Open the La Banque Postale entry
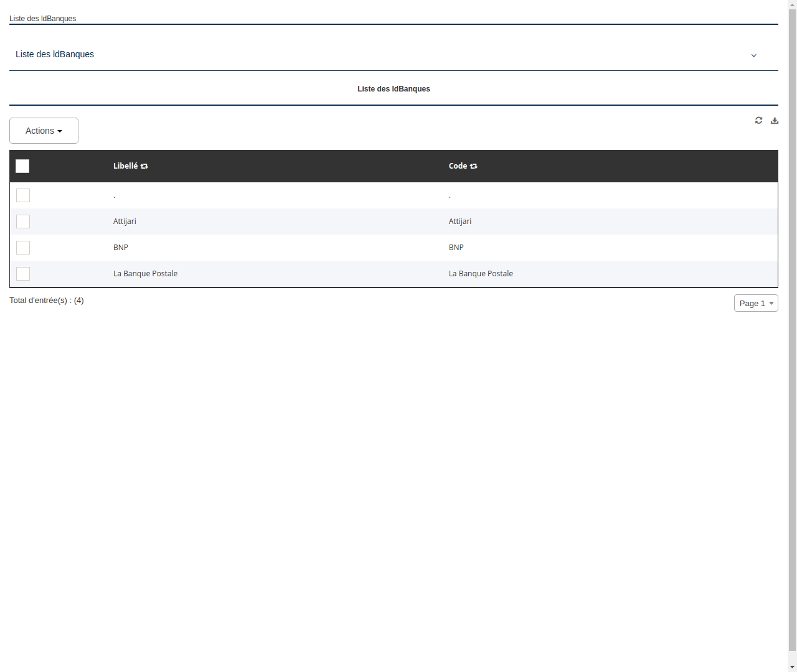The width and height of the screenshot is (797, 672). tap(145, 274)
